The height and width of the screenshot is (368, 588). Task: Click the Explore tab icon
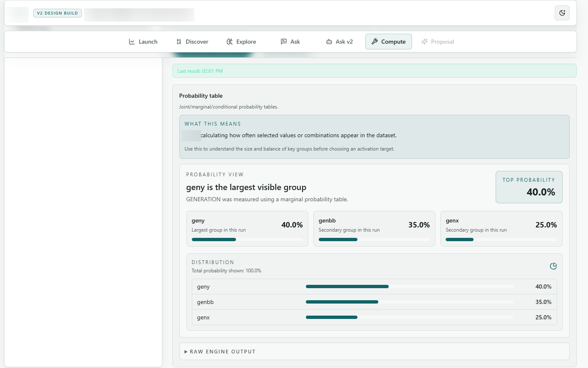coord(230,42)
